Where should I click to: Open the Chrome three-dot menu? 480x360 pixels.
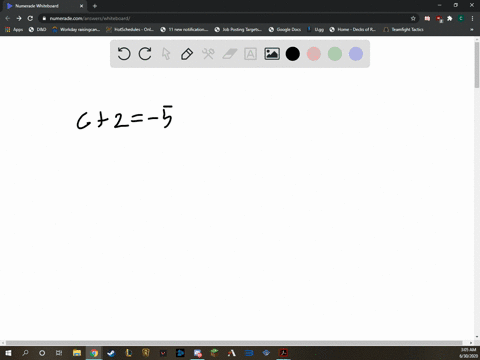click(x=472, y=18)
